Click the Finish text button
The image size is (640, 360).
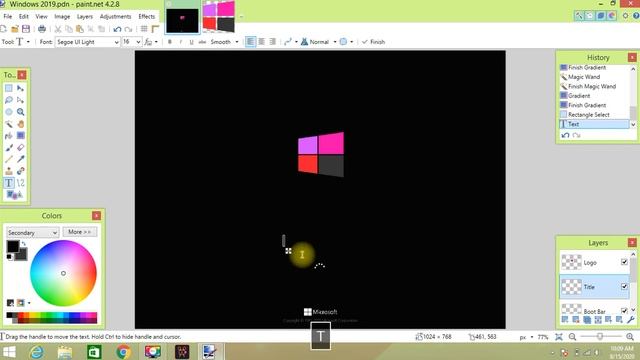pos(373,42)
